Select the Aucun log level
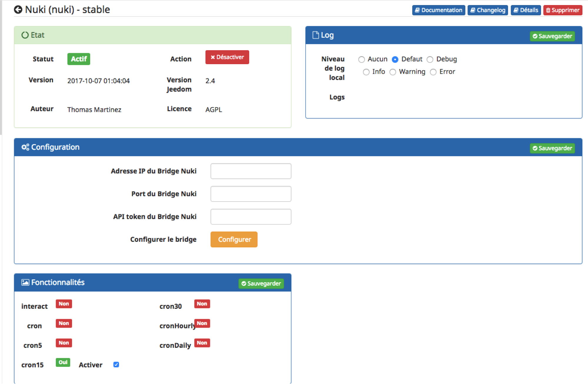Viewport: 588px width, 385px height. point(362,59)
